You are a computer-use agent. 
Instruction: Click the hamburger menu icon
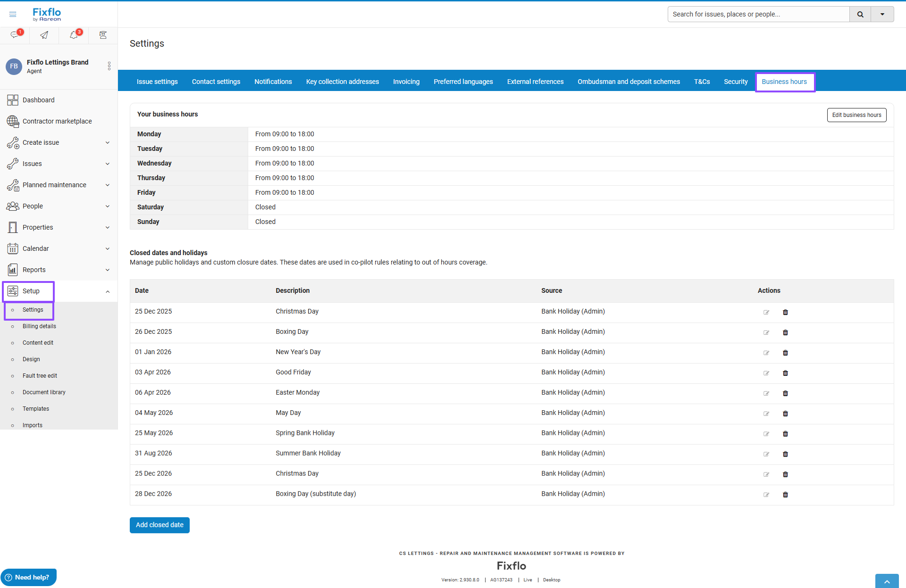13,14
